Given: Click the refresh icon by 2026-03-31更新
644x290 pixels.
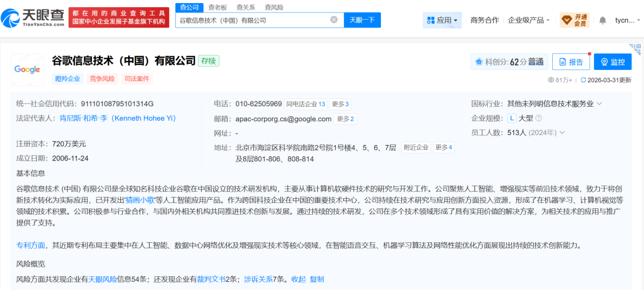Looking at the screenshot, I should 583,80.
